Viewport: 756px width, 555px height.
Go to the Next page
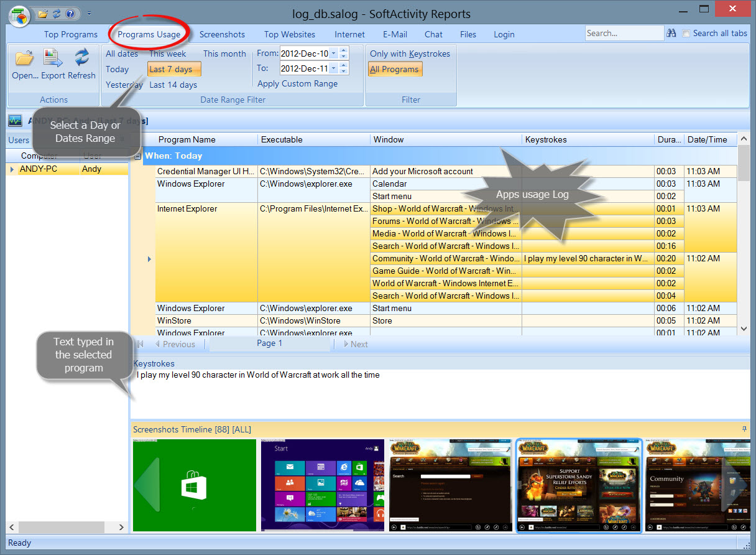[355, 344]
